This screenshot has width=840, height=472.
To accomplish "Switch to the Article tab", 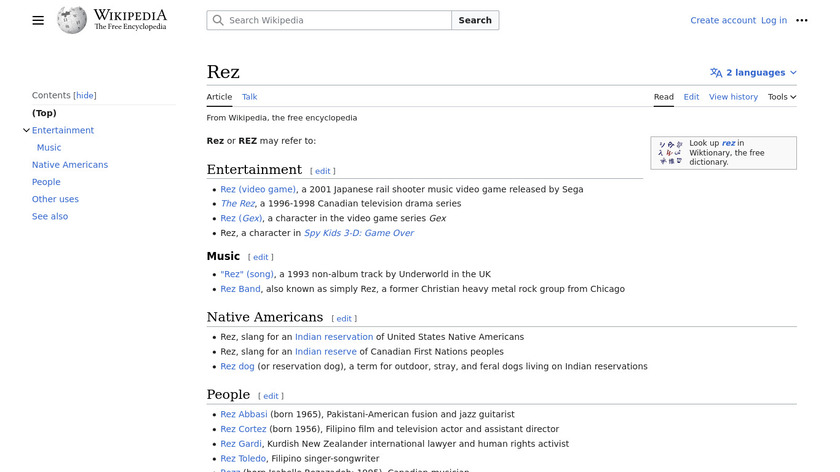I will point(219,97).
